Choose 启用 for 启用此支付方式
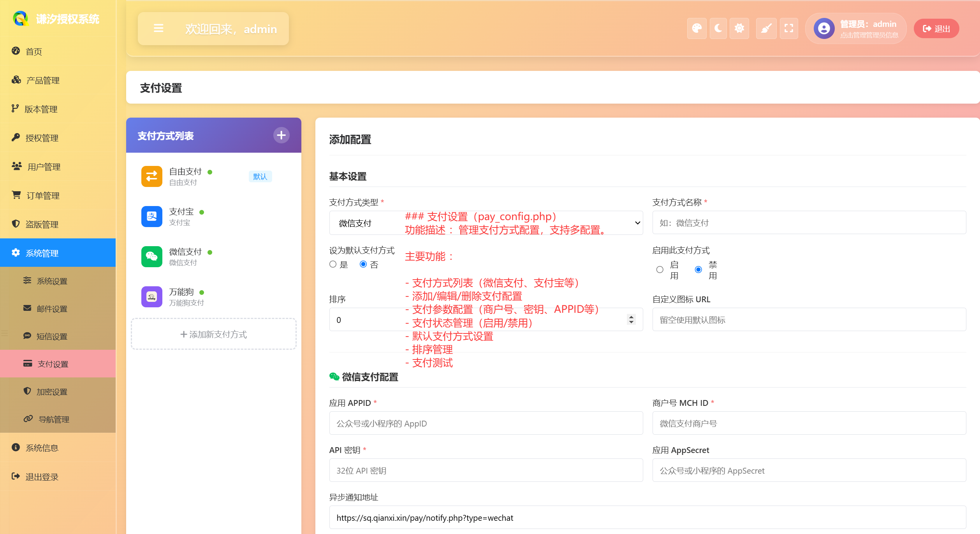 [x=660, y=270]
